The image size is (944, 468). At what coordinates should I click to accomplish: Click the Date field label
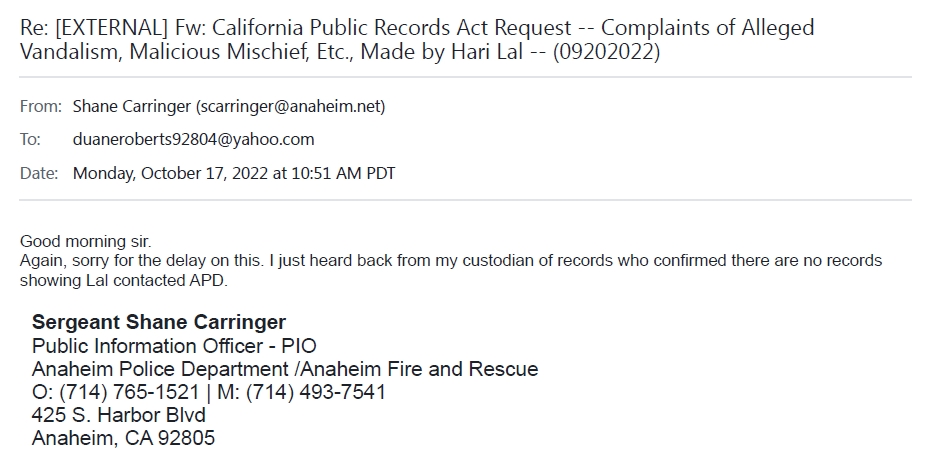tap(39, 173)
